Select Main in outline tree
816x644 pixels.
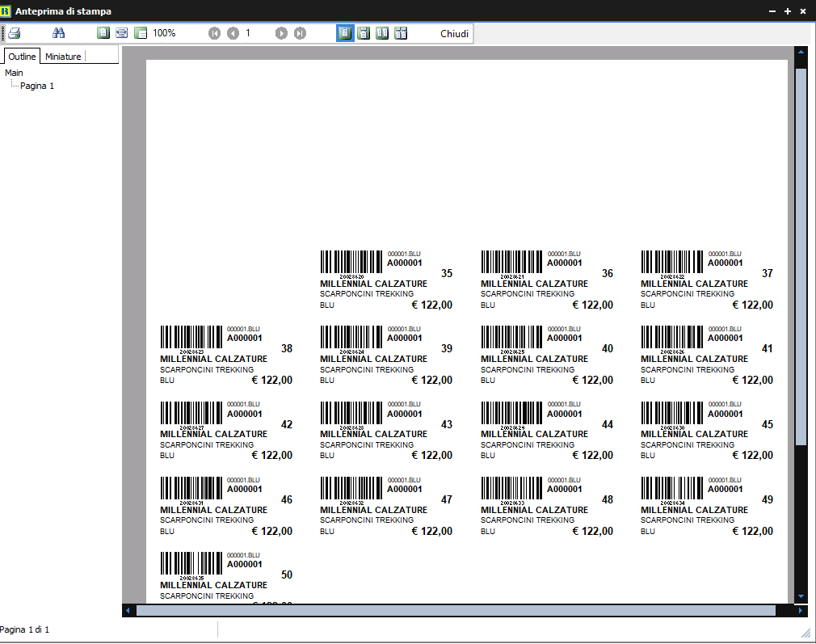click(14, 73)
